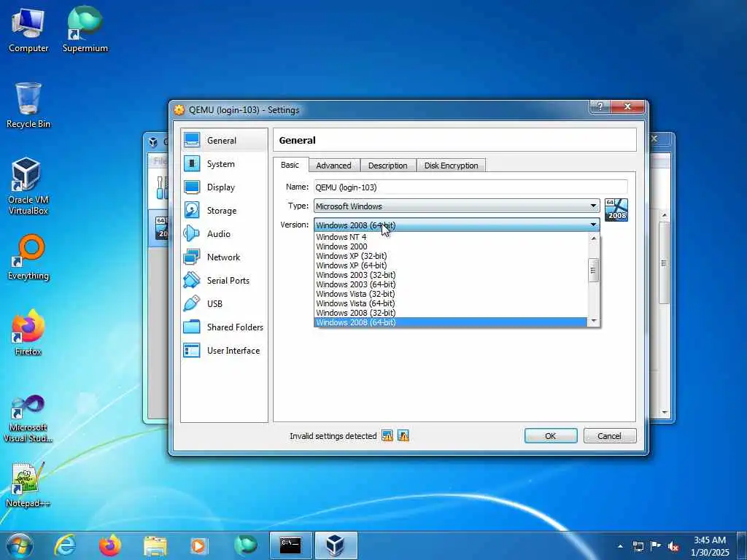Select the Supermium desktop shortcut
The width and height of the screenshot is (747, 560).
click(x=85, y=29)
